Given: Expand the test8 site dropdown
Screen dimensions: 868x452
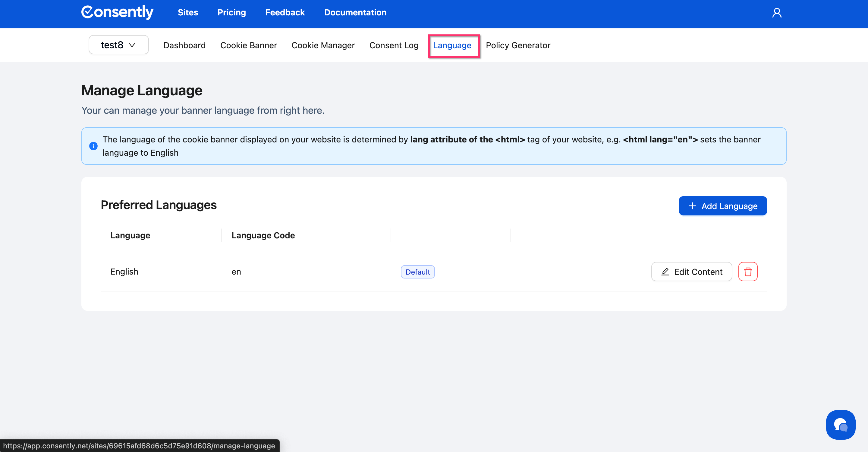Looking at the screenshot, I should (x=112, y=45).
